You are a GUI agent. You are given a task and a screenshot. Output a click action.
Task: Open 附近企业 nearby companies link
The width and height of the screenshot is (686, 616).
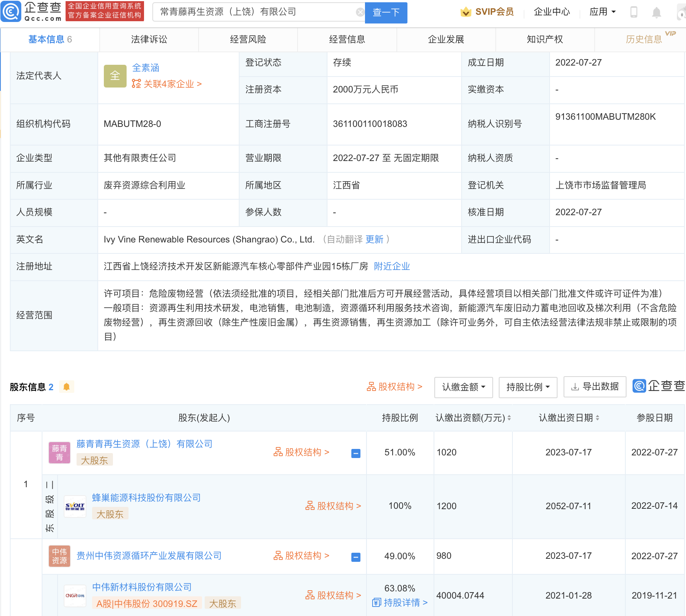[392, 266]
